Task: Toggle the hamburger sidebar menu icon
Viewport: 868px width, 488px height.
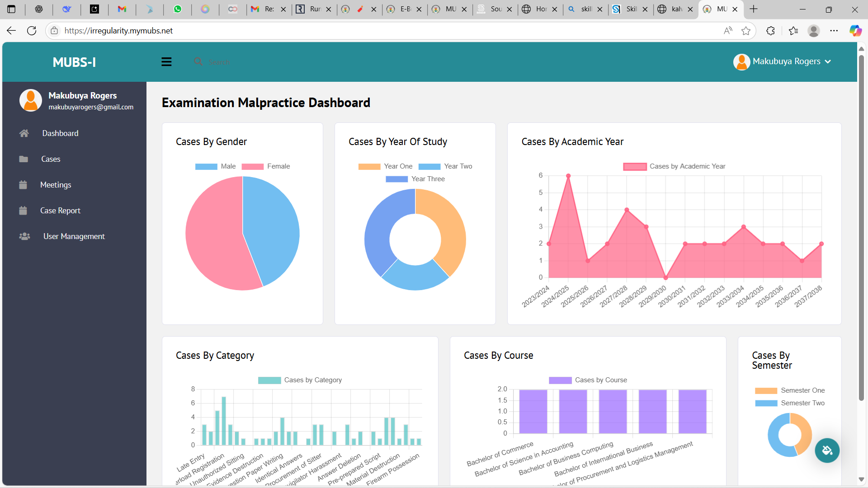Action: point(166,62)
